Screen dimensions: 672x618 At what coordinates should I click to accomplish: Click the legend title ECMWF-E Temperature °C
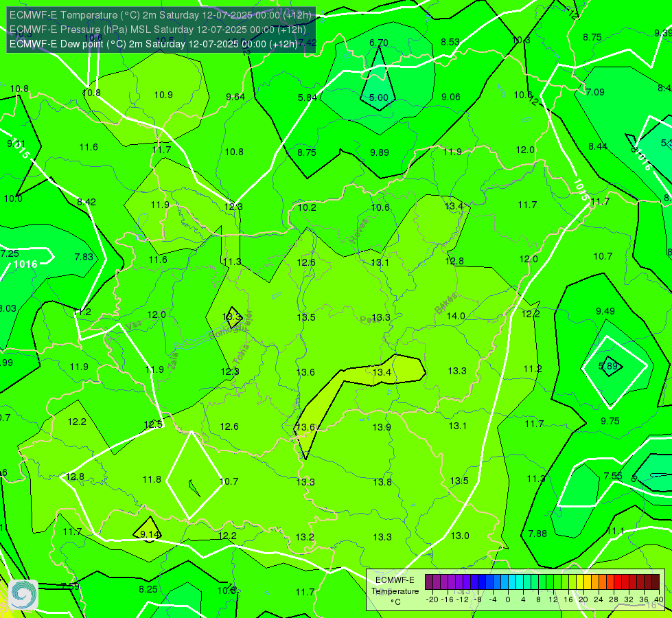click(395, 591)
